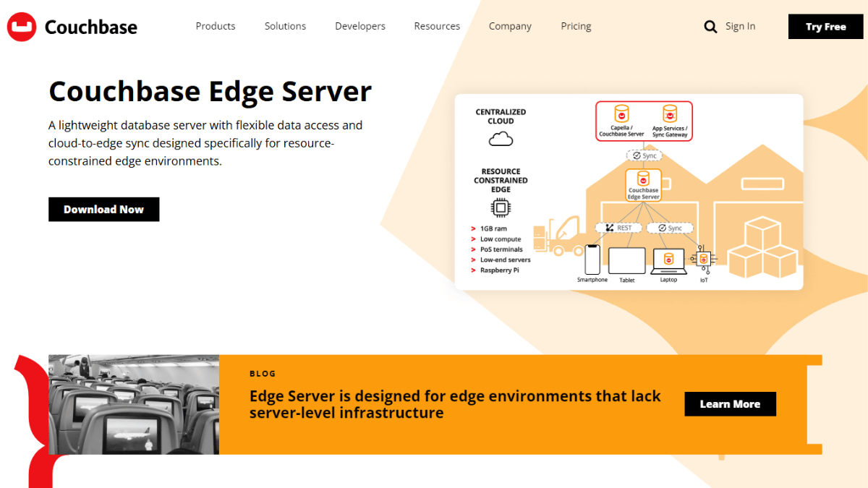This screenshot has width=868, height=488.
Task: Open the Solutions menu
Action: click(285, 26)
